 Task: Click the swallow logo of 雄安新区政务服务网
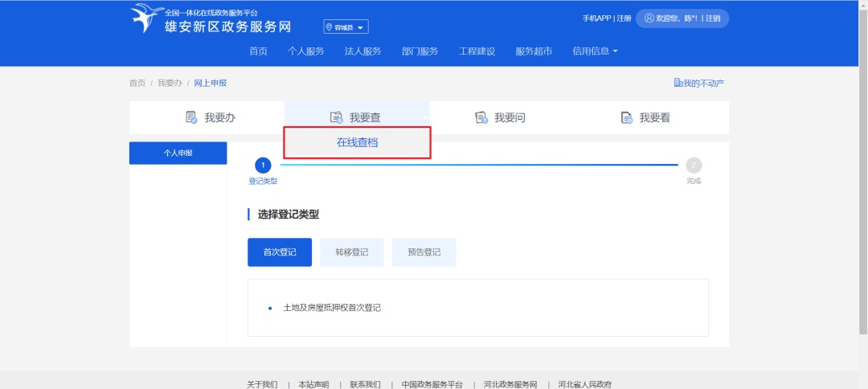coord(147,18)
